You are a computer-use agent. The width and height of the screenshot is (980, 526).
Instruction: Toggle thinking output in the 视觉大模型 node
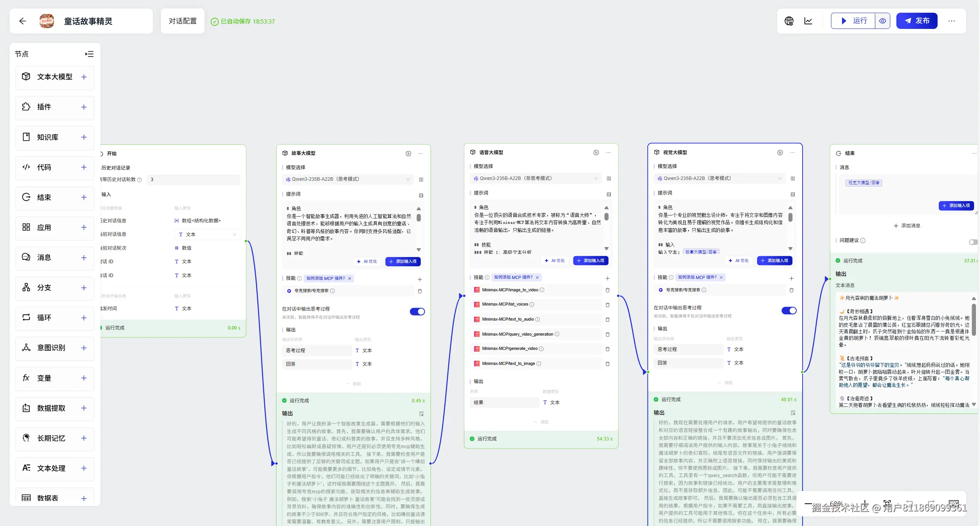point(789,311)
